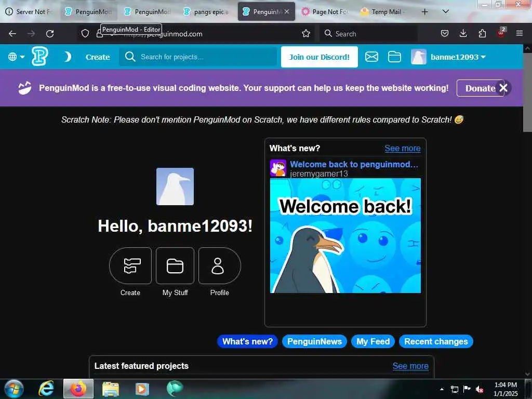Screen dimensions: 532x399
Task: Select the My Feed category
Action: (373, 341)
